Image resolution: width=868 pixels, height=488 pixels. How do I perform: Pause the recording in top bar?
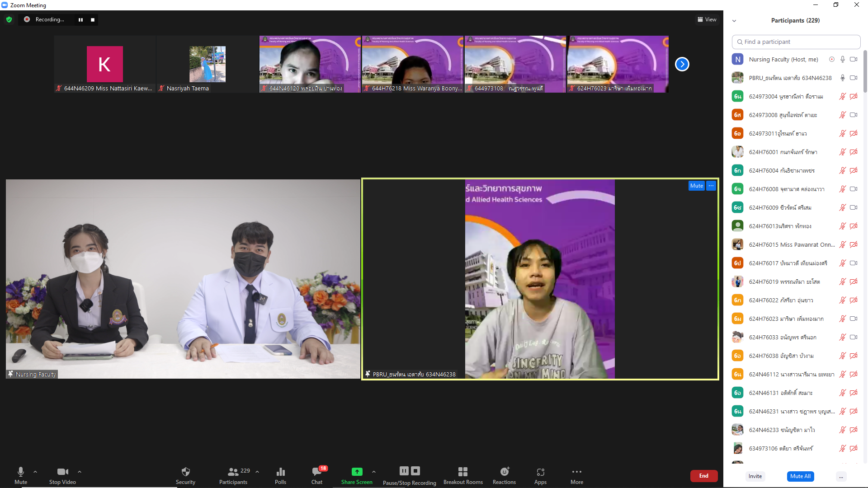[80, 19]
